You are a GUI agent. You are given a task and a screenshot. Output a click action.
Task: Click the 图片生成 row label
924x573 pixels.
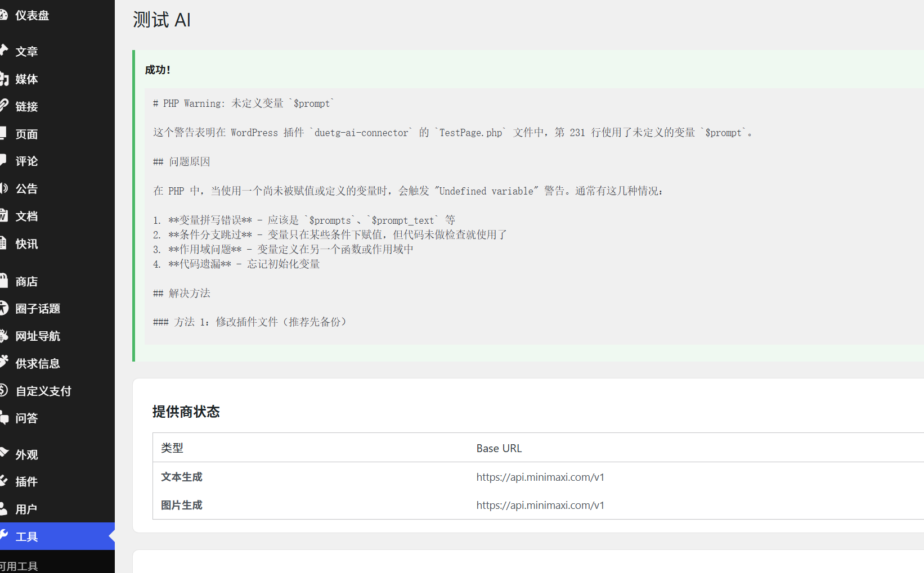pos(181,505)
